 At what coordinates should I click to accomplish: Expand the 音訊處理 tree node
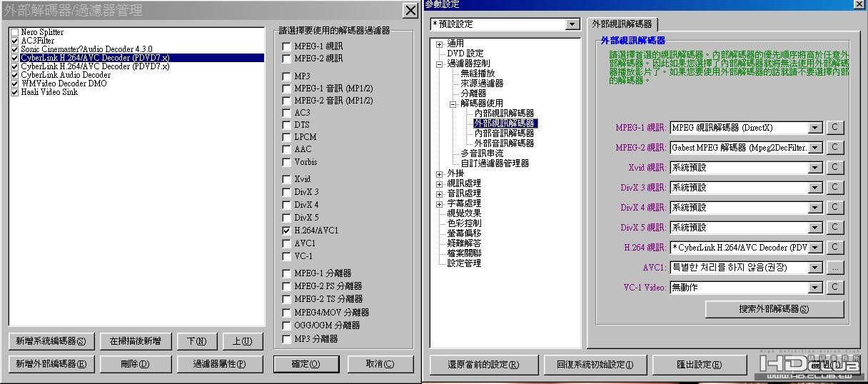pyautogui.click(x=440, y=194)
